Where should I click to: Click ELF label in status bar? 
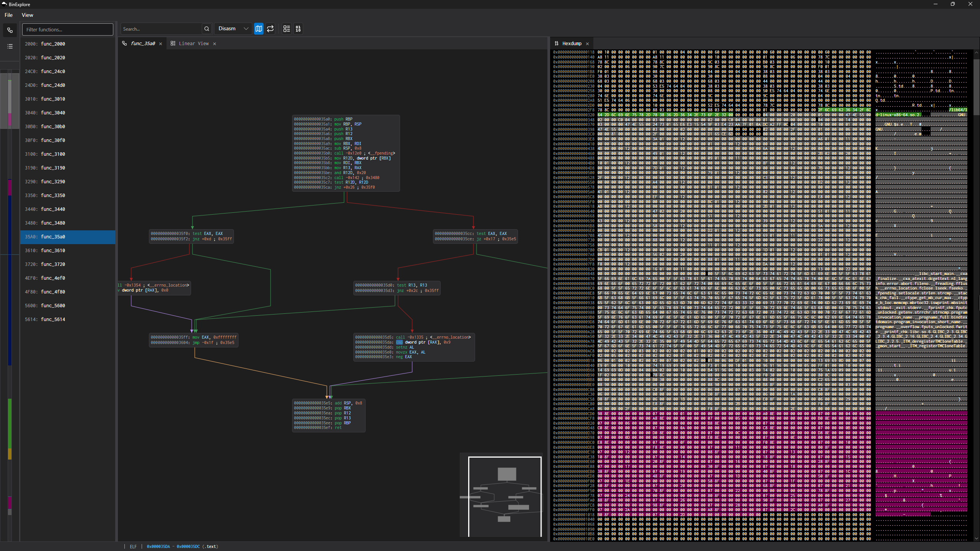click(x=133, y=547)
